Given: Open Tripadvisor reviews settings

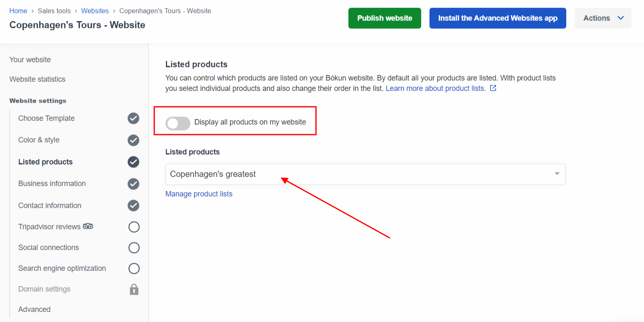Looking at the screenshot, I should coord(49,227).
